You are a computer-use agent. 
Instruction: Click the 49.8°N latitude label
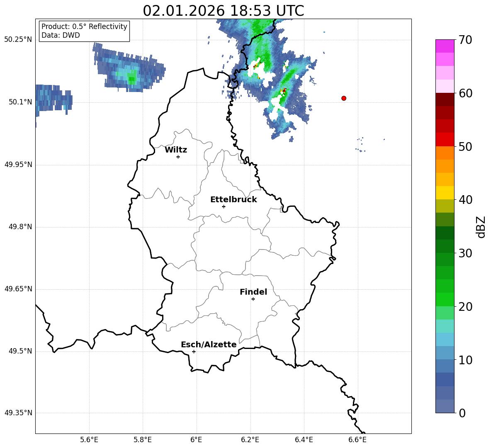[x=20, y=227]
